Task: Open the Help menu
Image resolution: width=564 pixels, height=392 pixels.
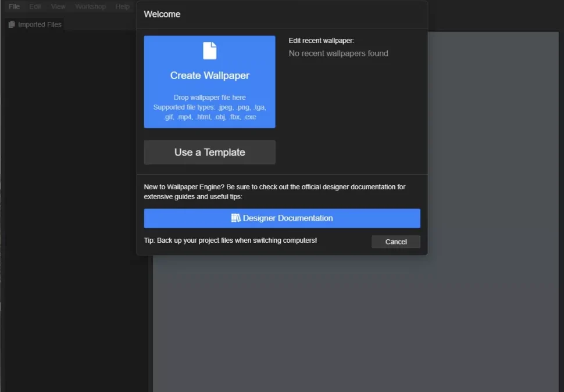Action: [x=123, y=6]
